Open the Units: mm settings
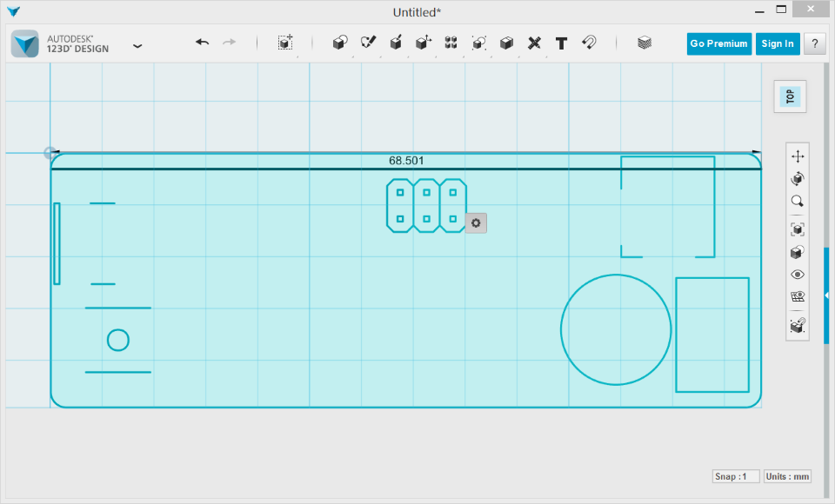835x504 pixels. pyautogui.click(x=787, y=476)
